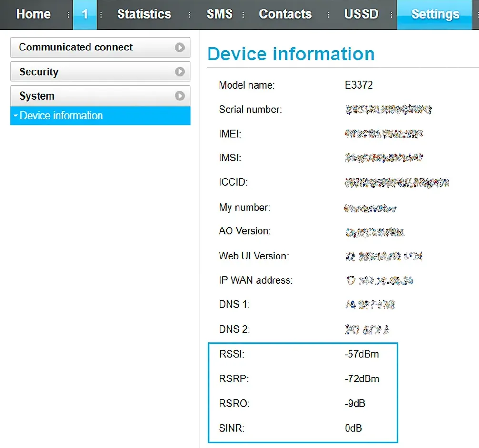This screenshot has width=479, height=448.
Task: Click the SINR value 0dB
Action: (x=353, y=428)
